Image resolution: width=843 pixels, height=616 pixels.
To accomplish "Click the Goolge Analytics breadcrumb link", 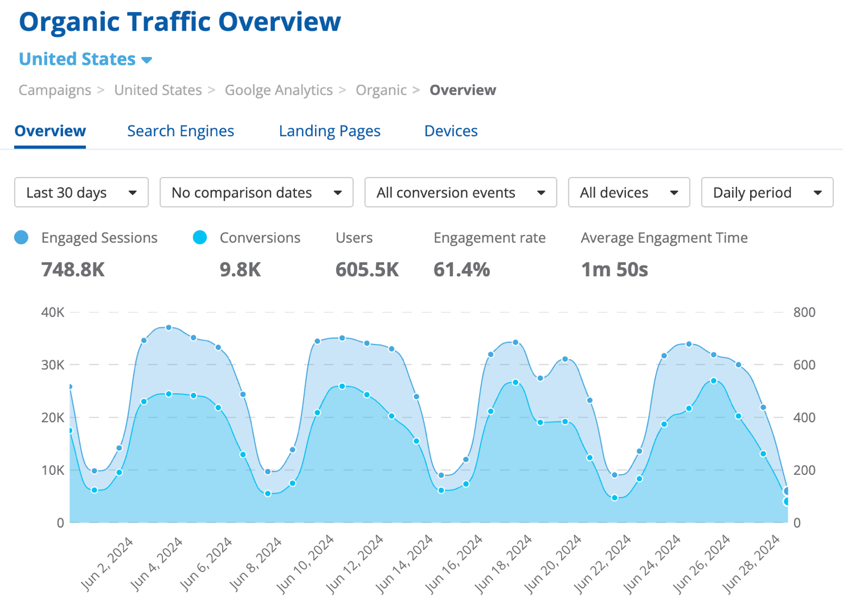I will click(279, 90).
